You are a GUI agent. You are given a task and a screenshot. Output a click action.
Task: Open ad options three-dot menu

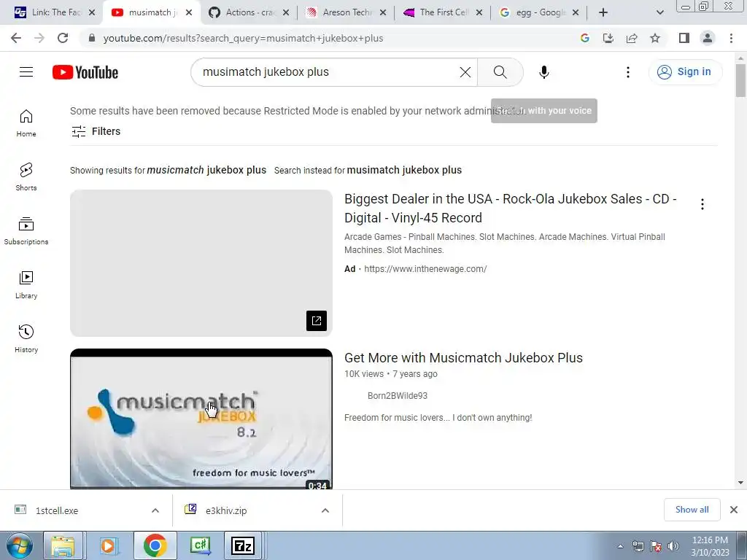[703, 204]
